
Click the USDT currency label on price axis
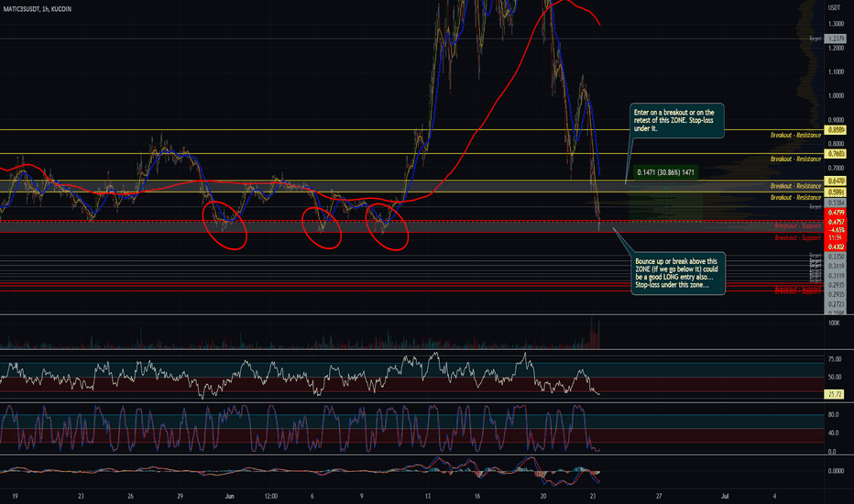[834, 7]
